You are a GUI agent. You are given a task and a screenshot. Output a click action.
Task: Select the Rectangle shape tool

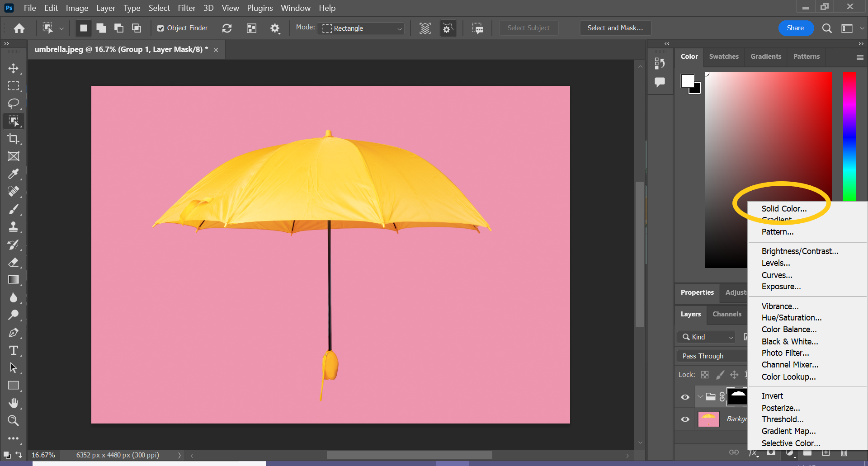[14, 386]
